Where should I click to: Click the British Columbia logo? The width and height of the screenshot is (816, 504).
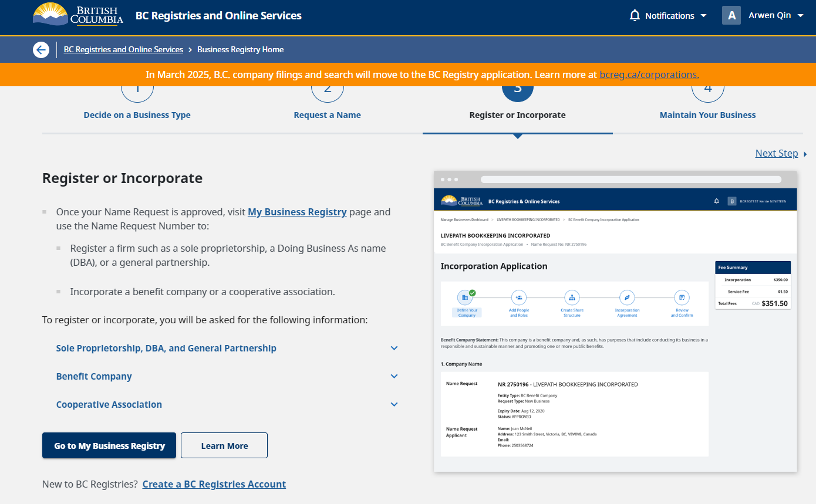coord(78,15)
